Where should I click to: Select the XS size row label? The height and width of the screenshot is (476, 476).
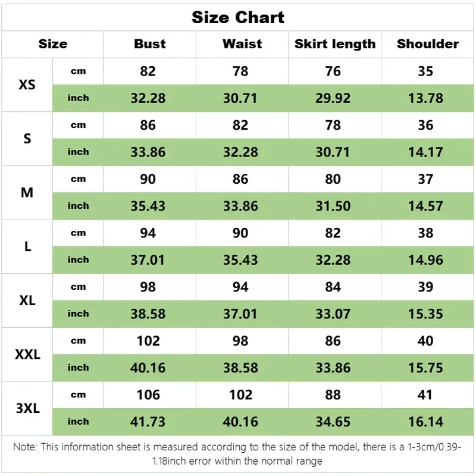[x=27, y=84]
